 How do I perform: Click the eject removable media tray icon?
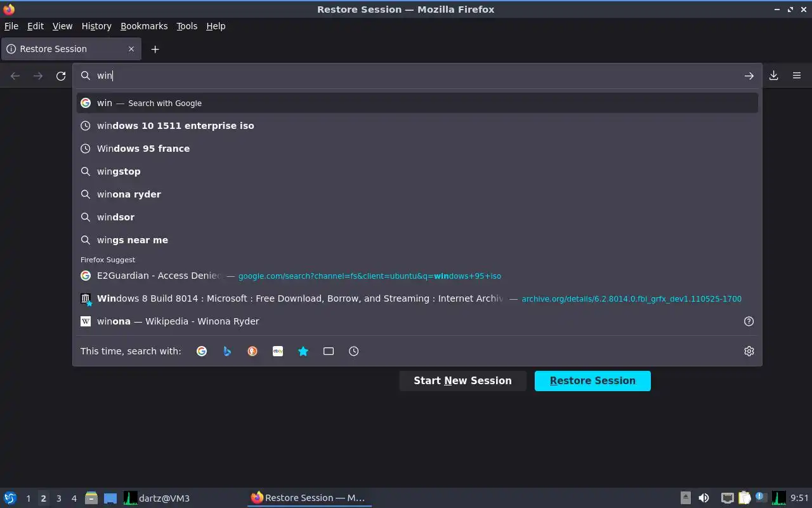pos(686,498)
